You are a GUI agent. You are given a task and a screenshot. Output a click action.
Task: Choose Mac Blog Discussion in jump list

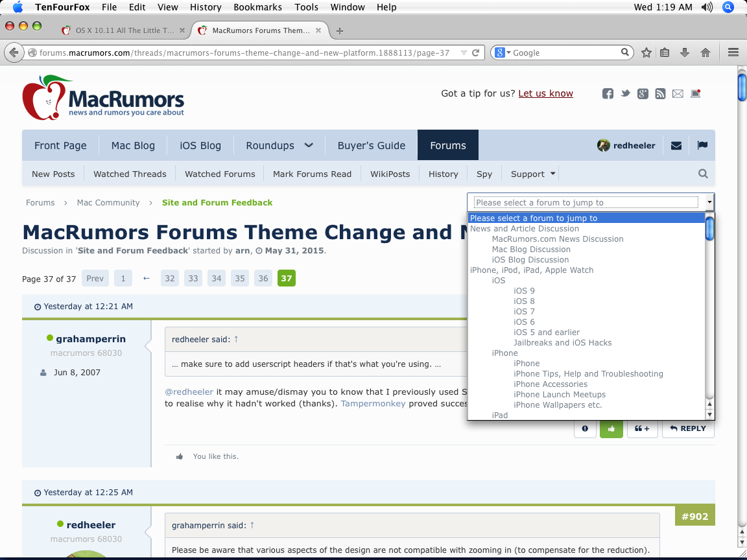[x=531, y=250]
